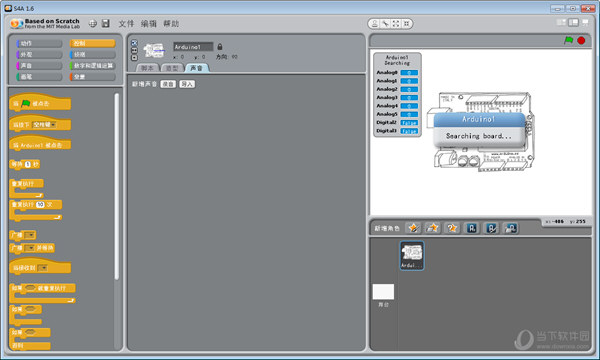The height and width of the screenshot is (360, 600).
Task: Choose a new sprite from file
Action: coord(432,228)
